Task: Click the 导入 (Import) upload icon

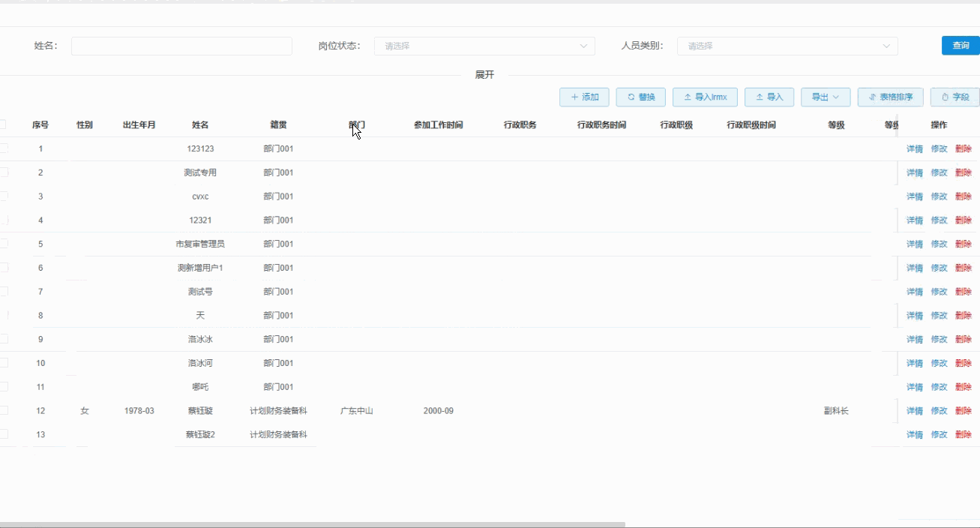Action: [769, 97]
